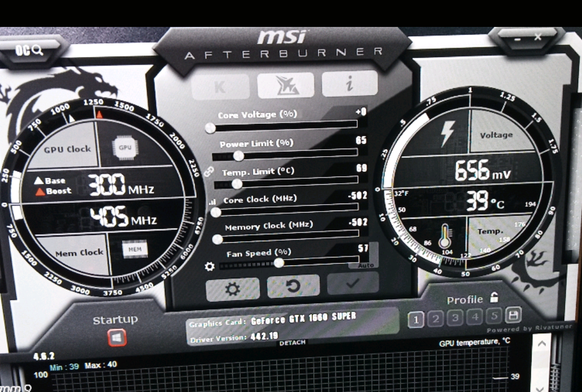The height and width of the screenshot is (392, 582).
Task: Save profile with the floppy disk icon
Action: click(x=514, y=315)
